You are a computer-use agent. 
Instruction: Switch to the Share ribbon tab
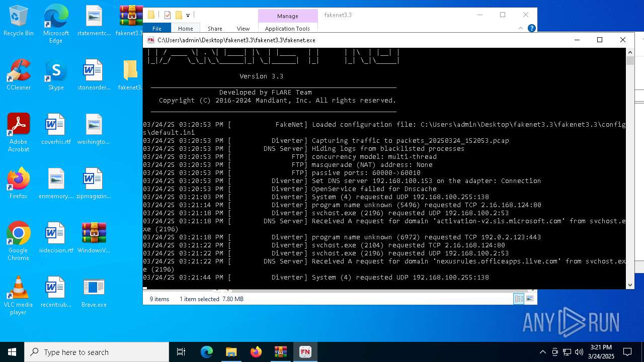tap(215, 29)
